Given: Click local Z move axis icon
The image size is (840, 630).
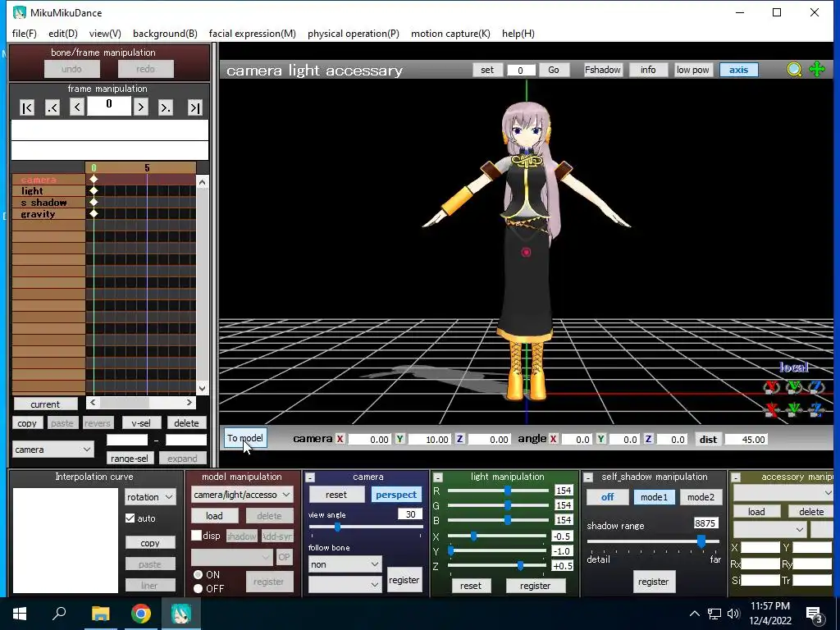Looking at the screenshot, I should [816, 410].
